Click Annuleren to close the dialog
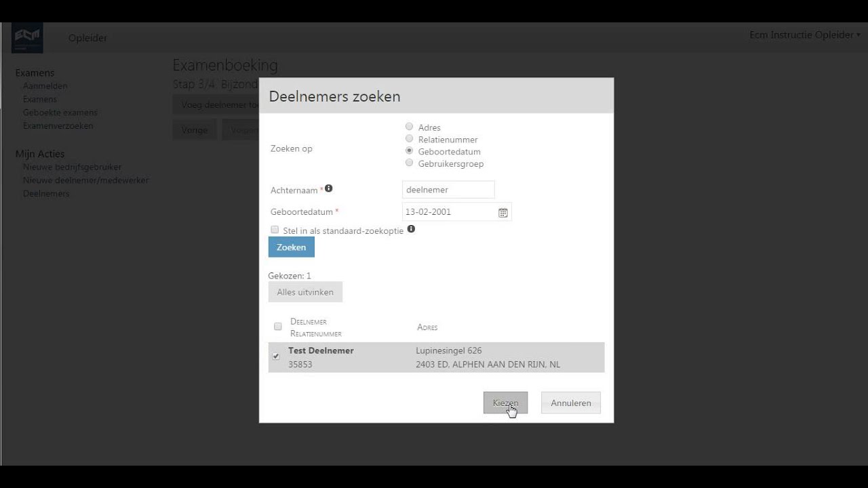Screen dimensions: 868x488 (x=571, y=403)
